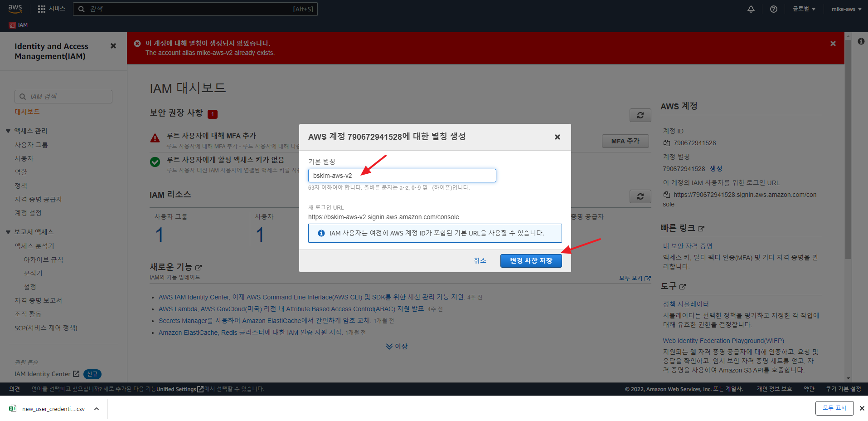Open 쿠키 기본 설정 footer link
The width and height of the screenshot is (868, 421).
[843, 389]
